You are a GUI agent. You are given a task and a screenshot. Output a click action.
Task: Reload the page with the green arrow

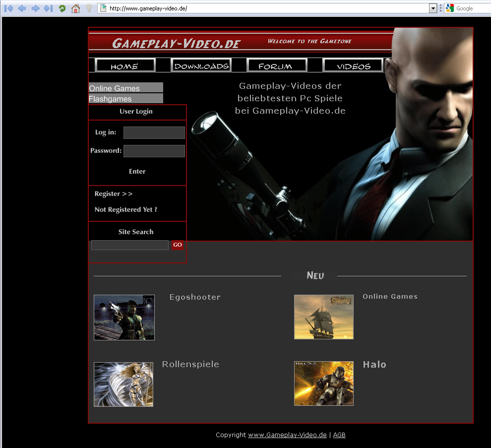coord(62,8)
